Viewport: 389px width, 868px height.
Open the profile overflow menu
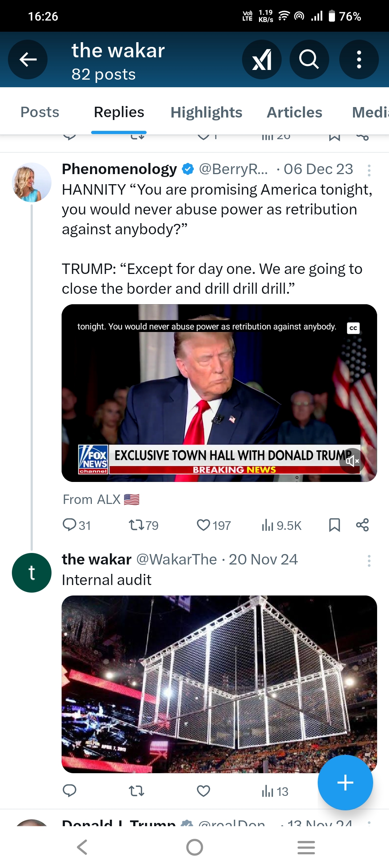click(359, 59)
